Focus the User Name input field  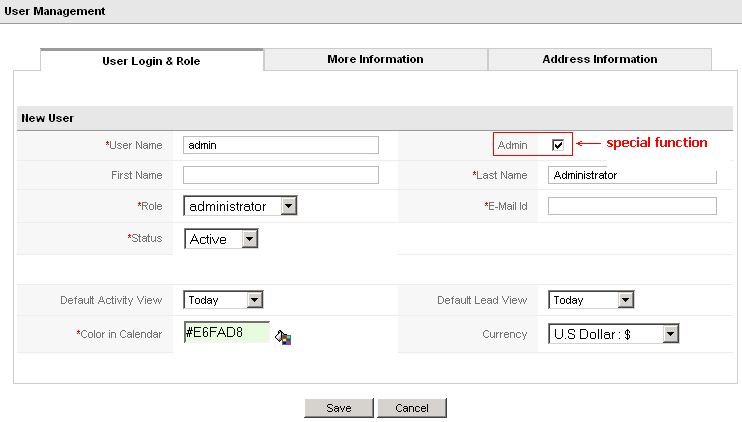[x=280, y=145]
